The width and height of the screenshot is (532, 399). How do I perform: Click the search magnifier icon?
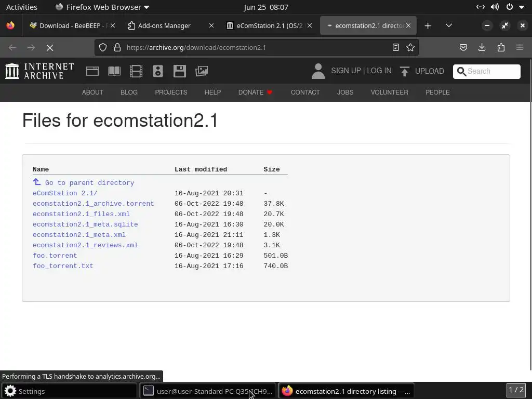pyautogui.click(x=461, y=71)
